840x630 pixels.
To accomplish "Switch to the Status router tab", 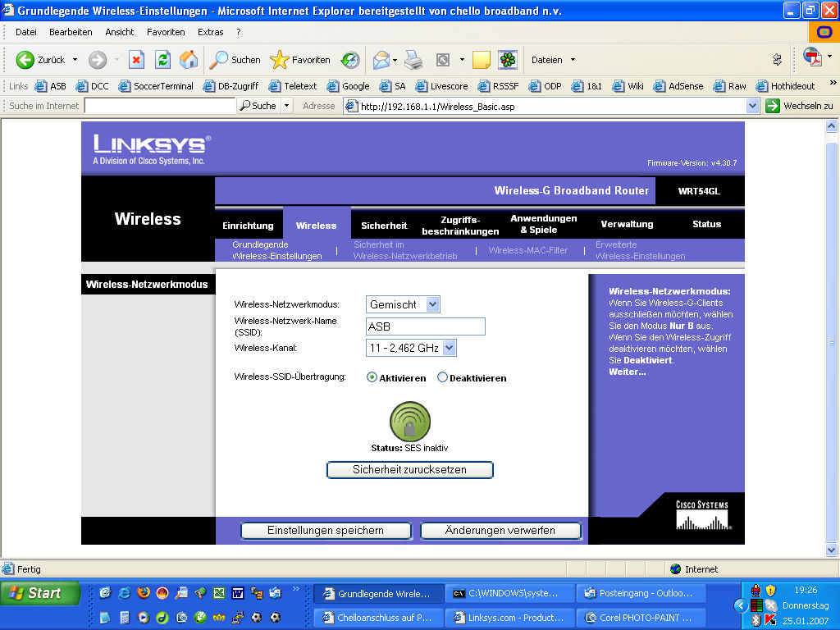I will [x=706, y=224].
